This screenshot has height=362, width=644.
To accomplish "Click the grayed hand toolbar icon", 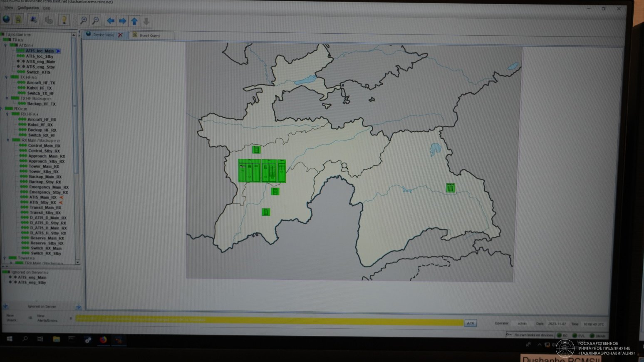I will (x=49, y=20).
